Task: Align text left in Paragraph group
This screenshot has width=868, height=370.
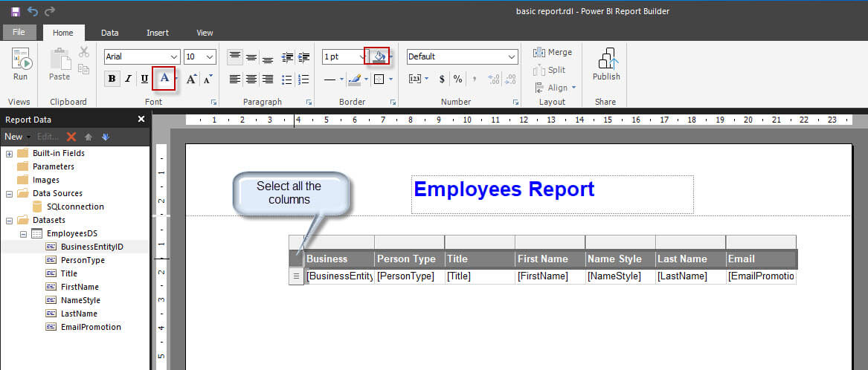Action: point(235,79)
